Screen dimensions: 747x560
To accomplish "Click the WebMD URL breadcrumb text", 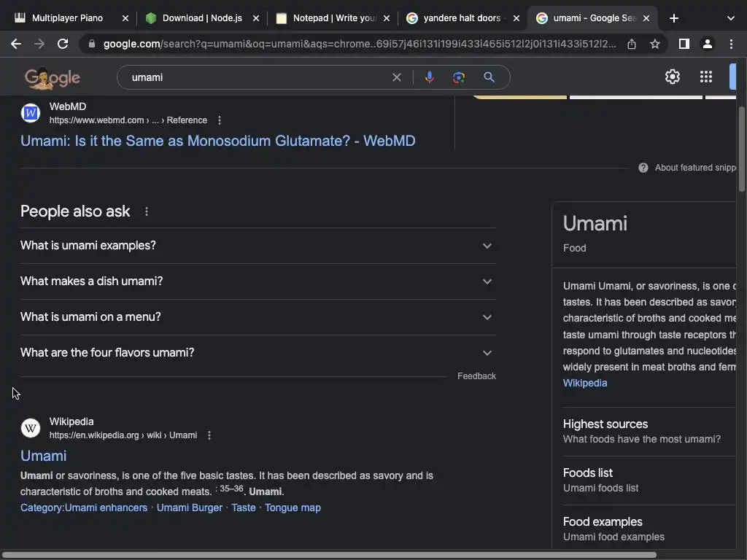I will click(128, 120).
